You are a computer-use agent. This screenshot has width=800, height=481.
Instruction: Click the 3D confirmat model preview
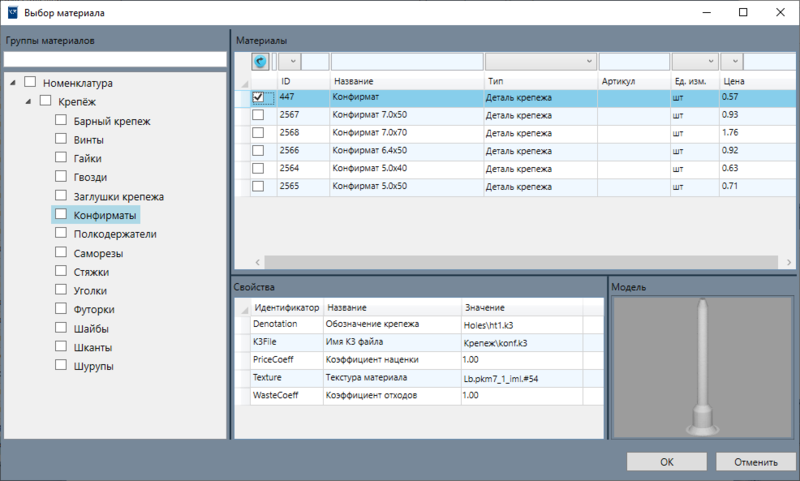pos(702,367)
